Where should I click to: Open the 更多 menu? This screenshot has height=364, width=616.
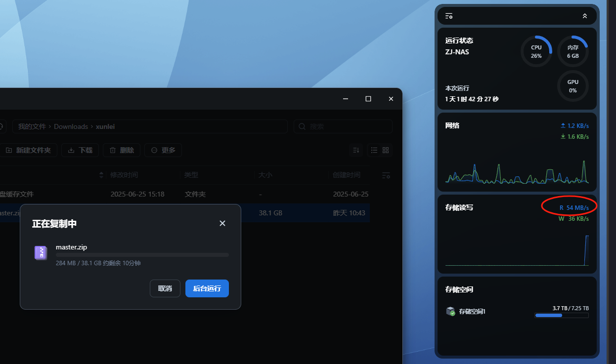click(x=163, y=150)
